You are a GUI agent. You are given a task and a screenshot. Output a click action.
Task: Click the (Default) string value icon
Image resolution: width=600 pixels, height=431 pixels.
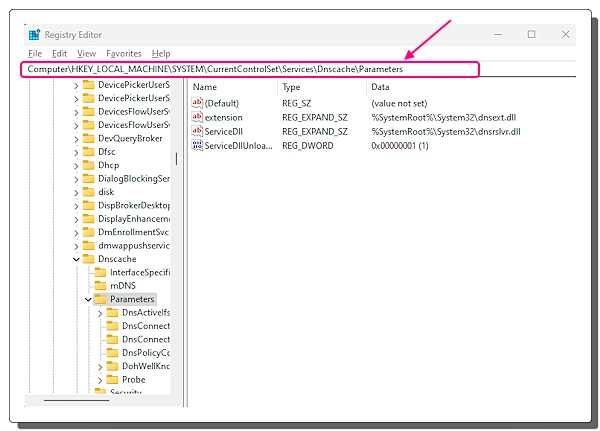click(x=197, y=103)
